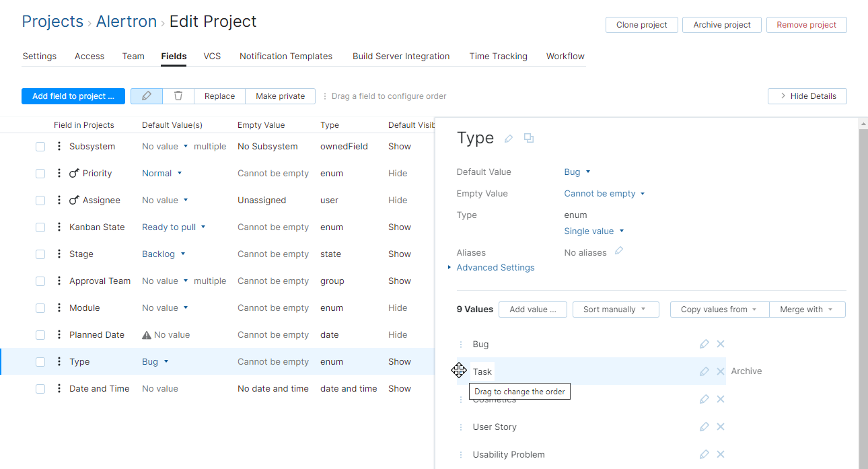Expand the Advanced Settings section

coord(496,267)
